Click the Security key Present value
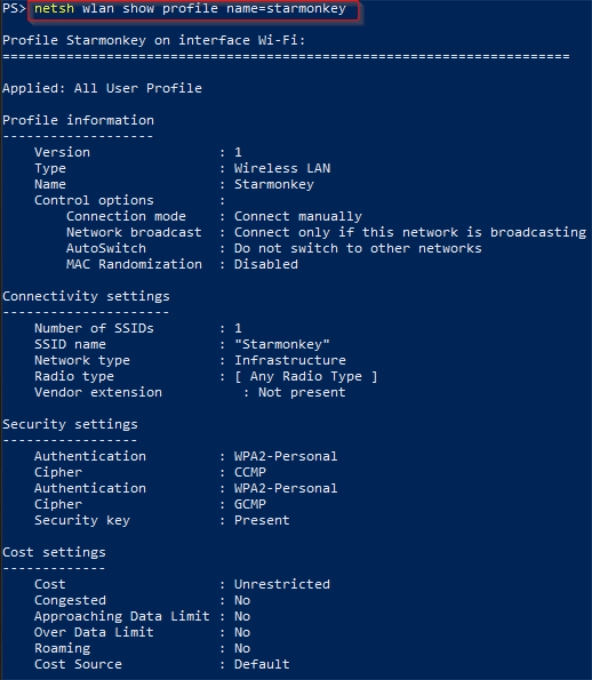 click(262, 520)
